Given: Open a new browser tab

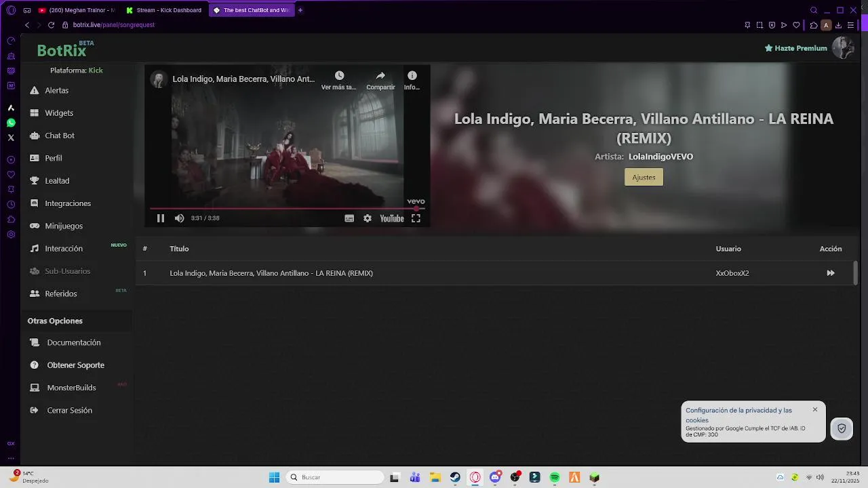Looking at the screenshot, I should (x=300, y=10).
